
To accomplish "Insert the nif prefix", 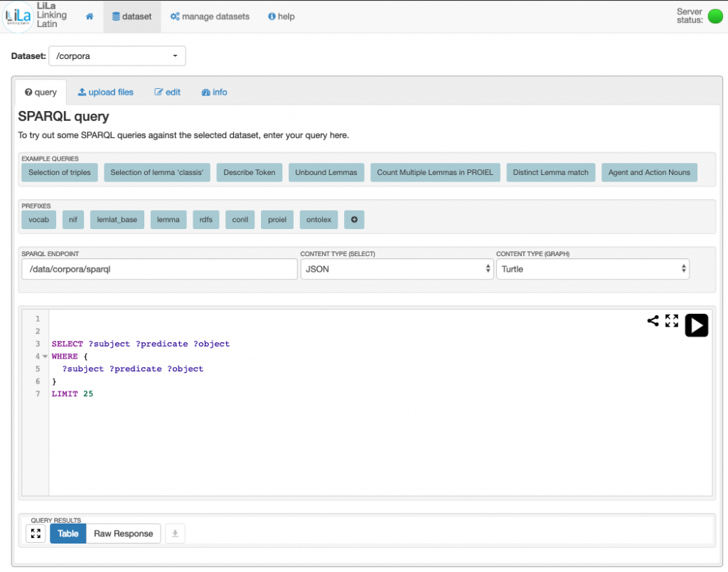I will pos(73,220).
